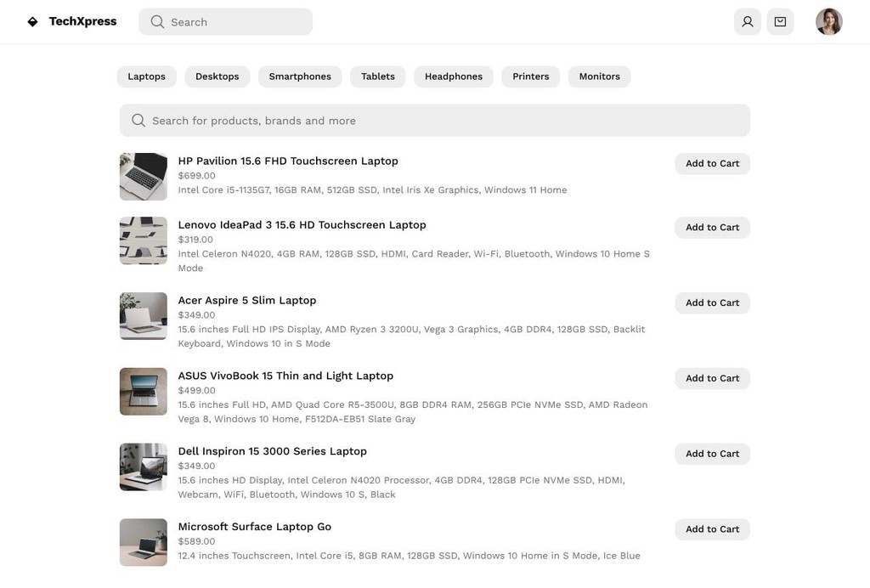This screenshot has height=588, width=870.
Task: Click the 'Microsoft Surface Laptop Go' title
Action: (255, 527)
